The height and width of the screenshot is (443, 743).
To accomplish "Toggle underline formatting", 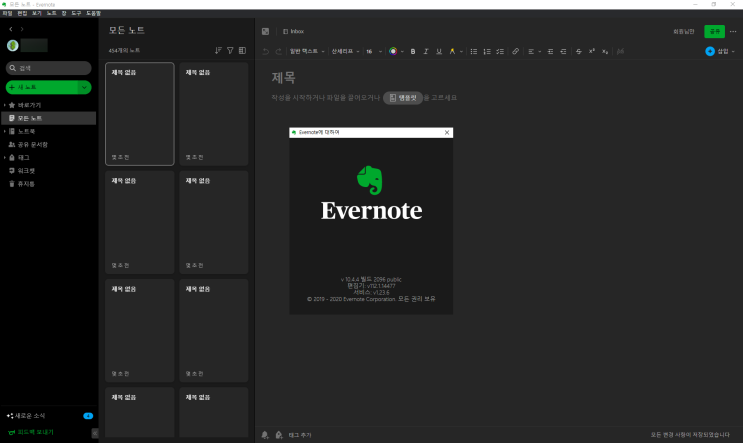I will [439, 51].
